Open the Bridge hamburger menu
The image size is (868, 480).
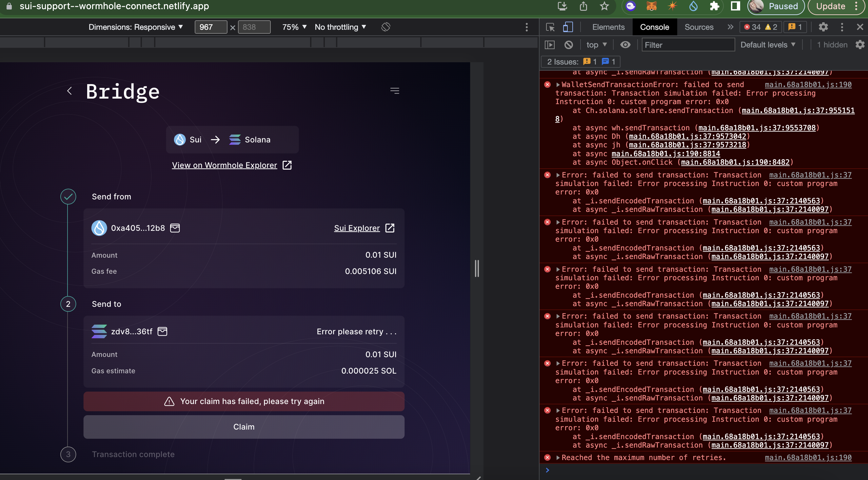point(394,91)
